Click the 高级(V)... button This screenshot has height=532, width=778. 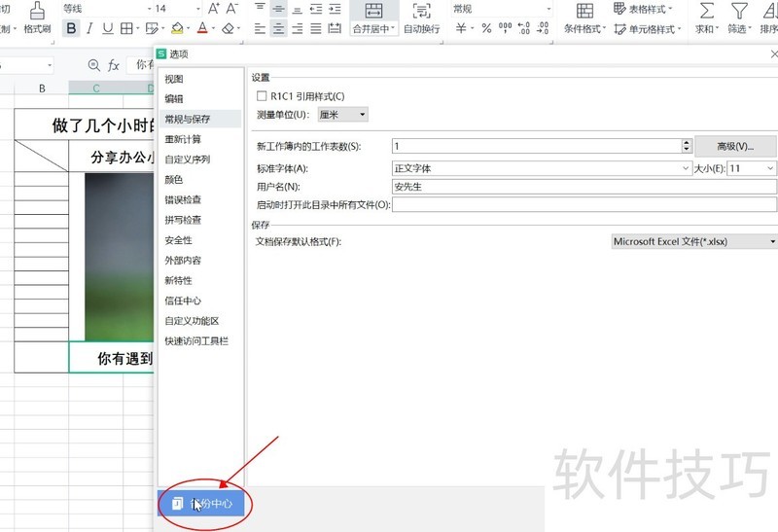pyautogui.click(x=735, y=146)
